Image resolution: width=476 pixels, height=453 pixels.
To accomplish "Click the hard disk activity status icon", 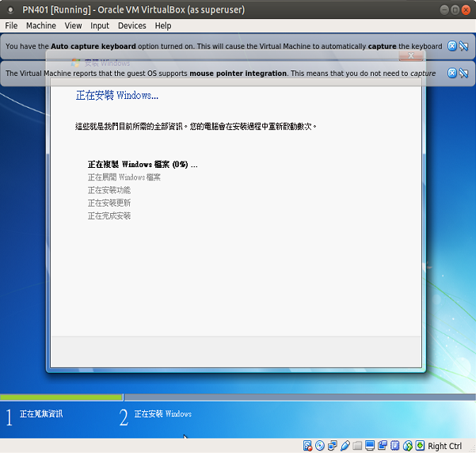I will pos(307,446).
